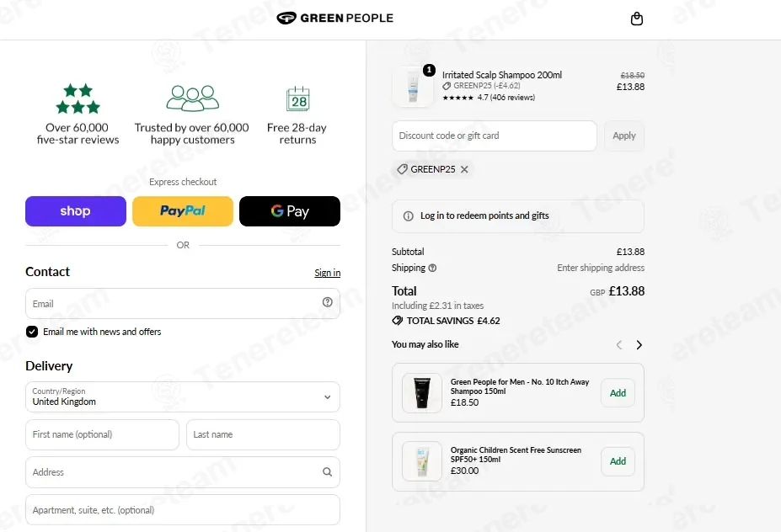This screenshot has width=781, height=532.
Task: Choose PayPal express checkout
Action: pos(183,211)
